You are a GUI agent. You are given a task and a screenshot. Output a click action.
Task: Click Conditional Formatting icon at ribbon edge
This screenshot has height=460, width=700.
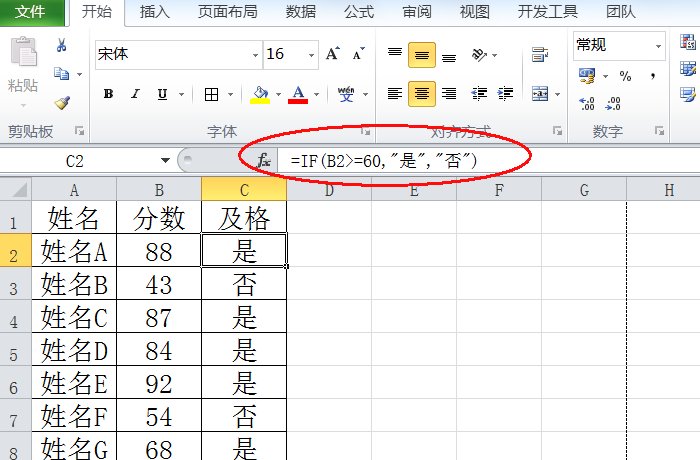688,43
